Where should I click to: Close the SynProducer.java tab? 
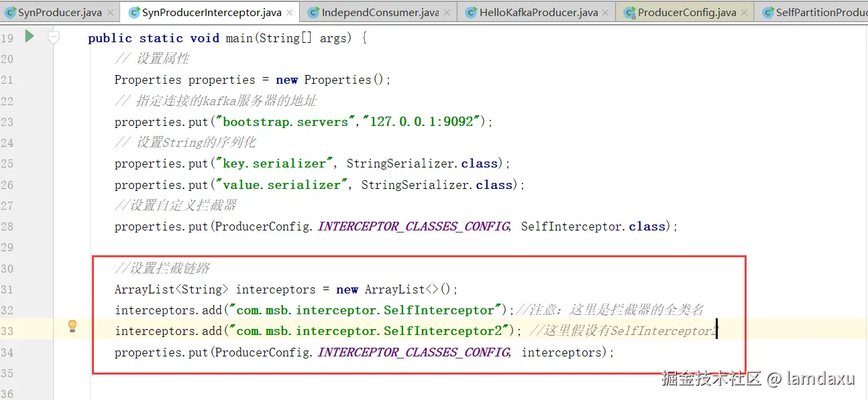tap(111, 13)
